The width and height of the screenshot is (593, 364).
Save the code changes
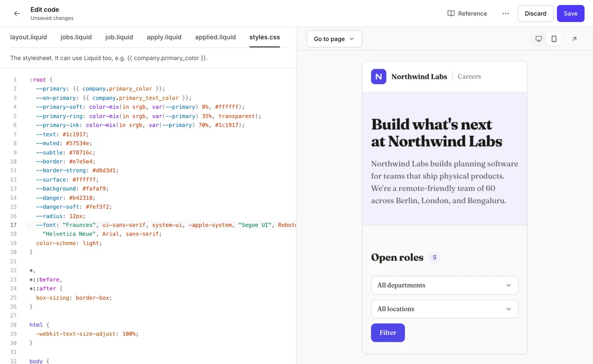[570, 13]
